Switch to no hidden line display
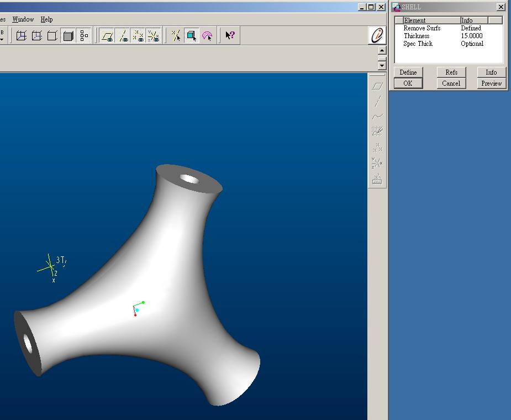Viewport: 511px width, 420px height. coord(52,35)
